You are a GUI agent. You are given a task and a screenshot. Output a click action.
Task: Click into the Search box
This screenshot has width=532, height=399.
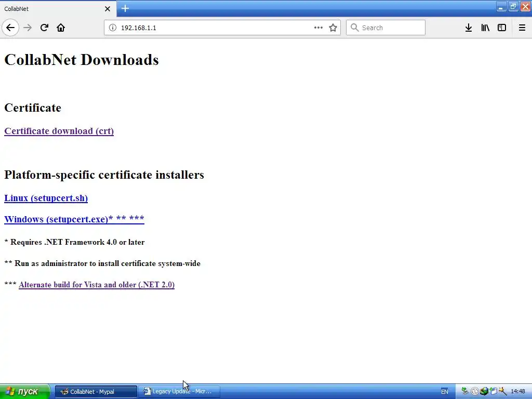click(x=385, y=28)
